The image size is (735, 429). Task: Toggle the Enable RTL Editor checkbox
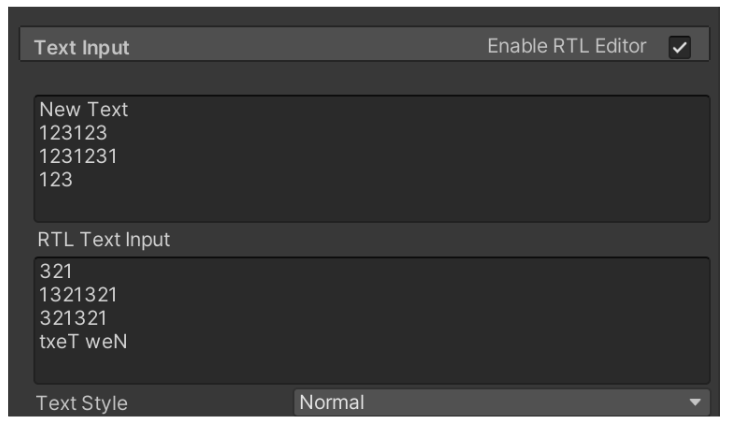coord(680,46)
